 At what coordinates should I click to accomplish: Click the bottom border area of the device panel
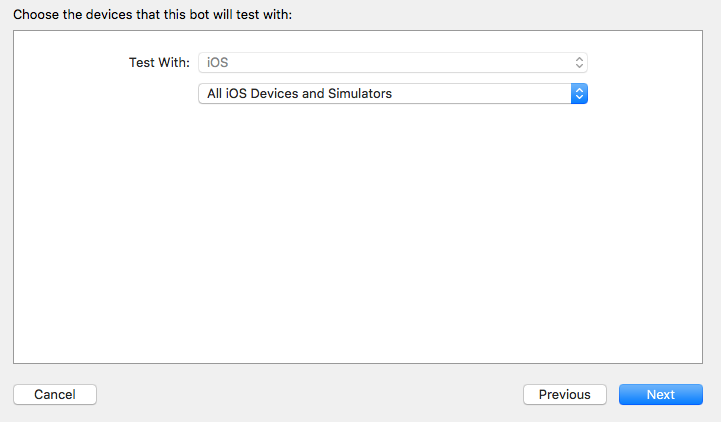coord(360,362)
